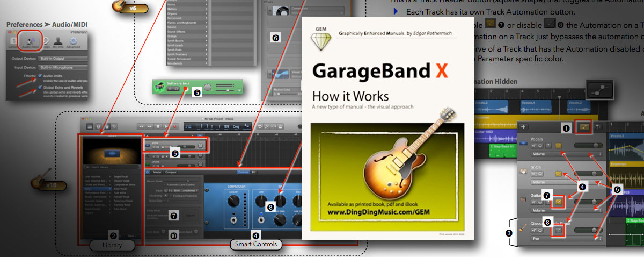Open the Visual EQ effect thumbnail
The image size is (644, 257).
tap(280, 74)
